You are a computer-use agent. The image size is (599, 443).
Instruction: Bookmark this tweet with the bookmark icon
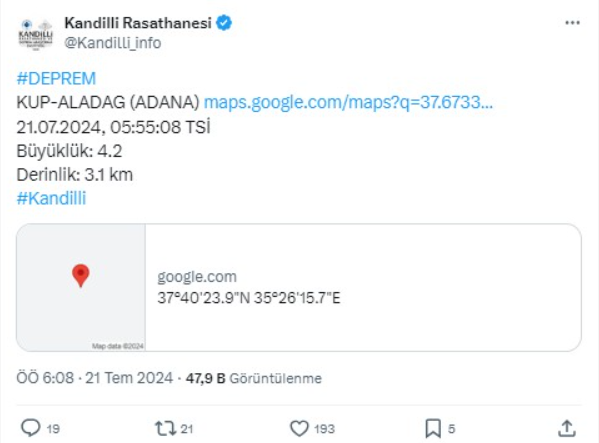click(433, 428)
